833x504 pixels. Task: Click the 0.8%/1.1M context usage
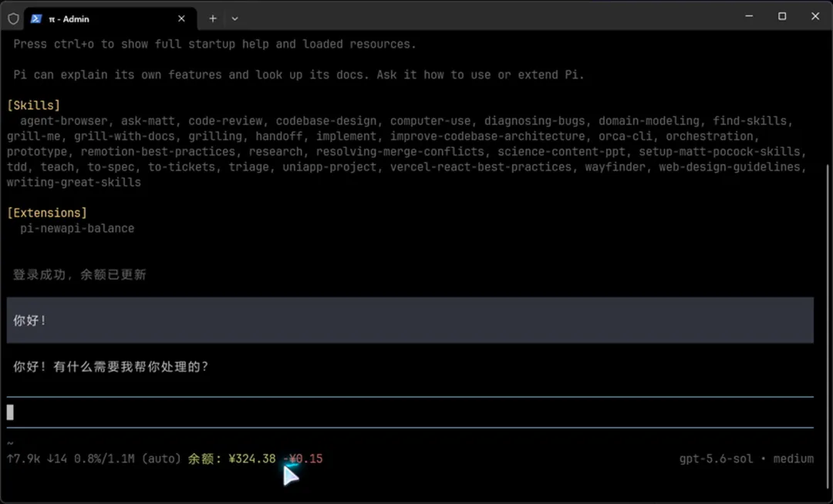pos(104,459)
